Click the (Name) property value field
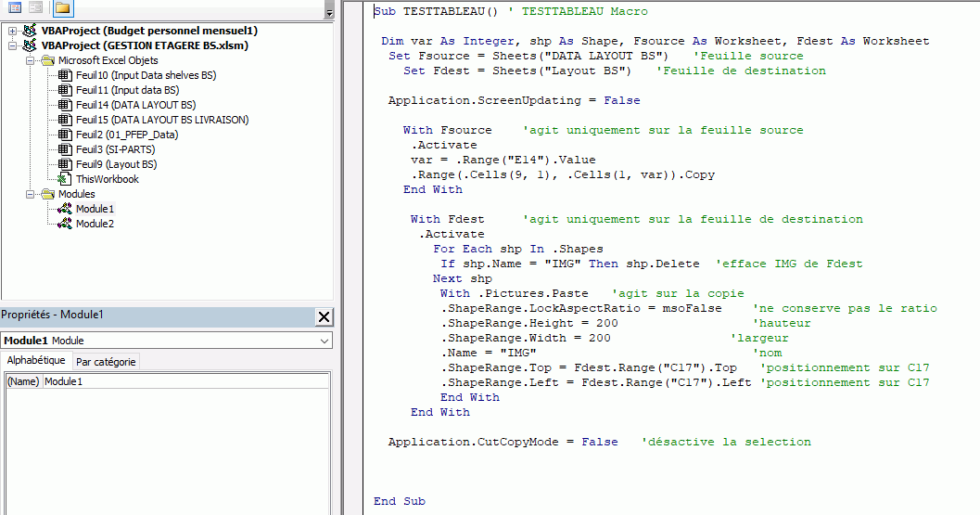The image size is (980, 515). point(185,381)
